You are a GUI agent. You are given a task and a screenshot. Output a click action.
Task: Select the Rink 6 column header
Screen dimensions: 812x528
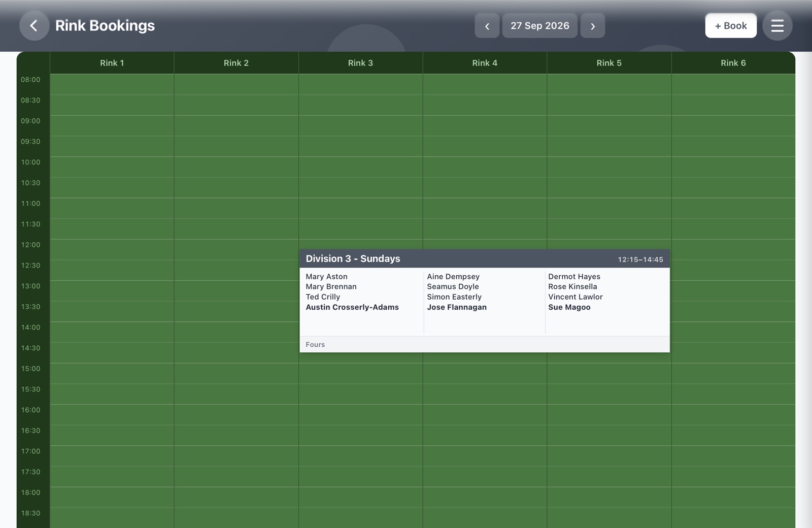coord(733,63)
